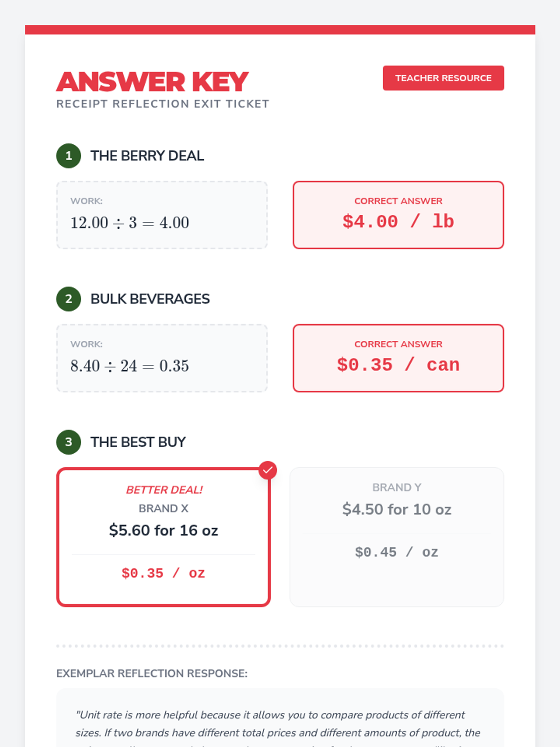Click the red checkmark on Brand X
This screenshot has height=747, width=560.
pyautogui.click(x=268, y=470)
